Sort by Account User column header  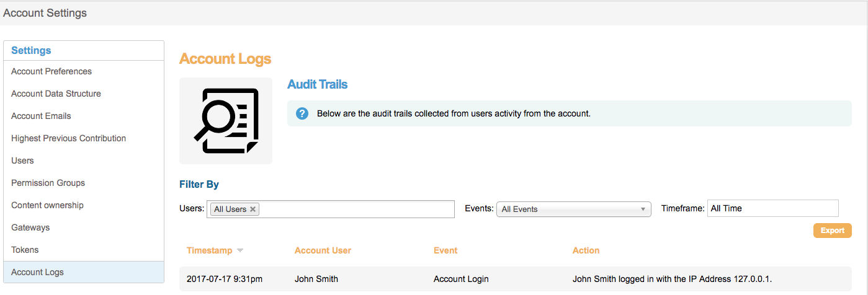[x=323, y=250]
